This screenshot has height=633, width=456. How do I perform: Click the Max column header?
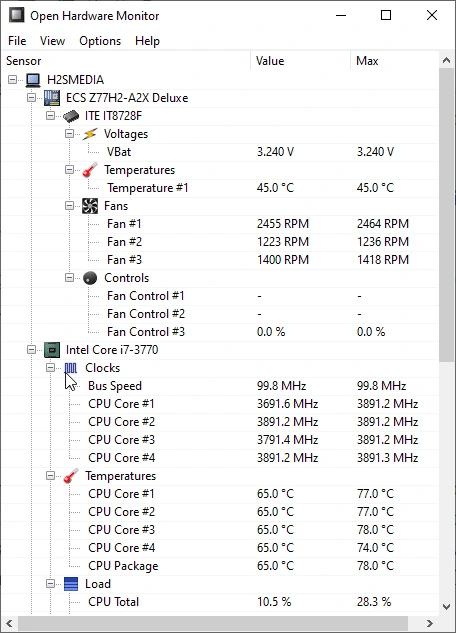[x=394, y=61]
